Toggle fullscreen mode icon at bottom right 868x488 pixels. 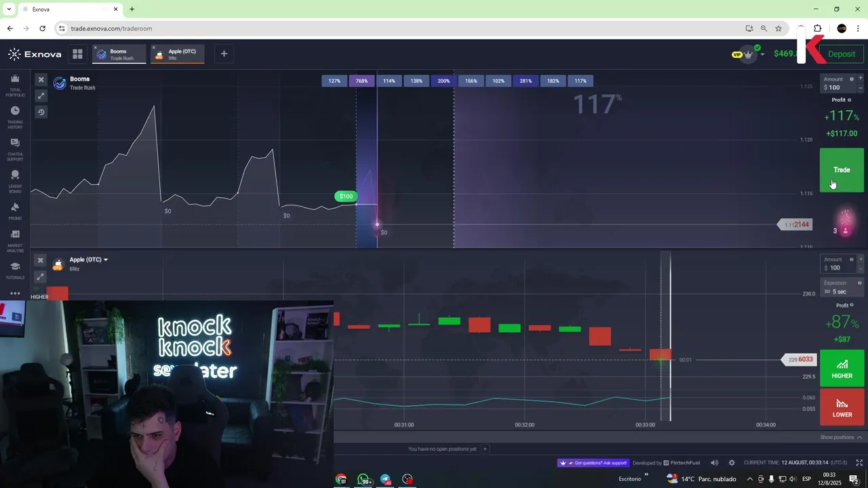(859, 463)
